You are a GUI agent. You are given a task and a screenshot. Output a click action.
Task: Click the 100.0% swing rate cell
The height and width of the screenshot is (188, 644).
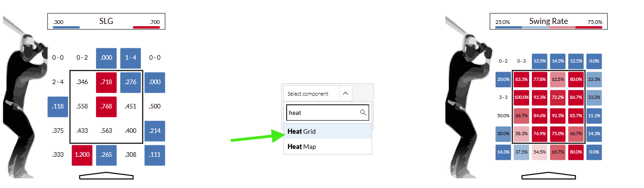pos(521,98)
